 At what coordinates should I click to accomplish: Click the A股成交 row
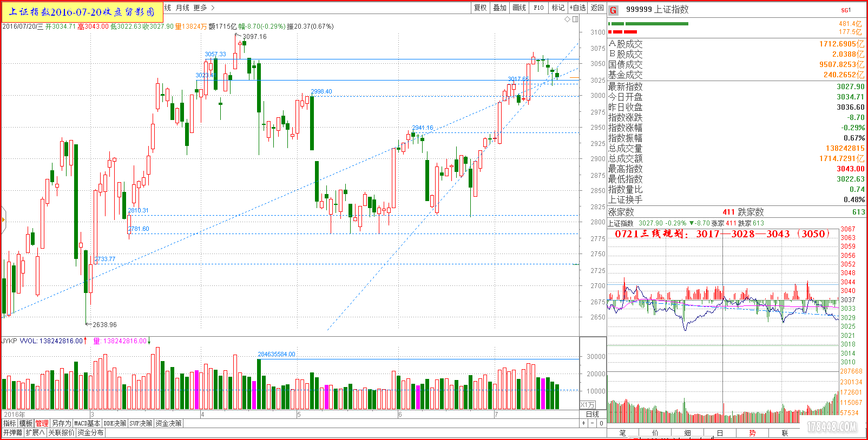[737, 44]
